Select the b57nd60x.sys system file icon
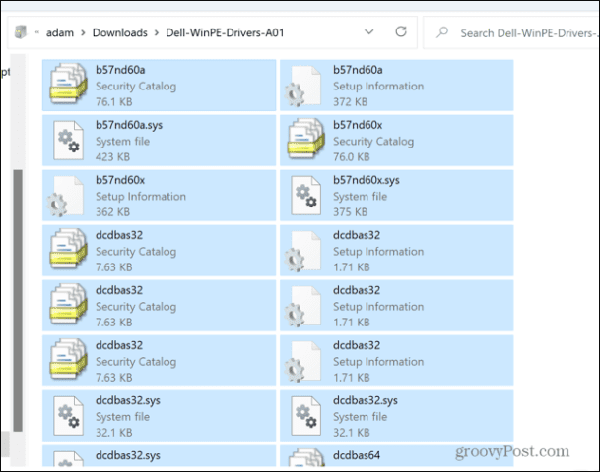Screen dimensions: 600x472 pyautogui.click(x=306, y=195)
